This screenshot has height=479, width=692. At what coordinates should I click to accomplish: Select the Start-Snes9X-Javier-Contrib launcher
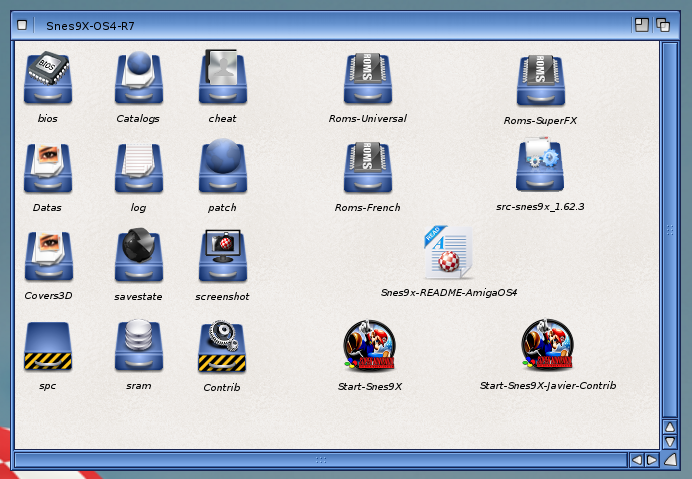click(547, 346)
